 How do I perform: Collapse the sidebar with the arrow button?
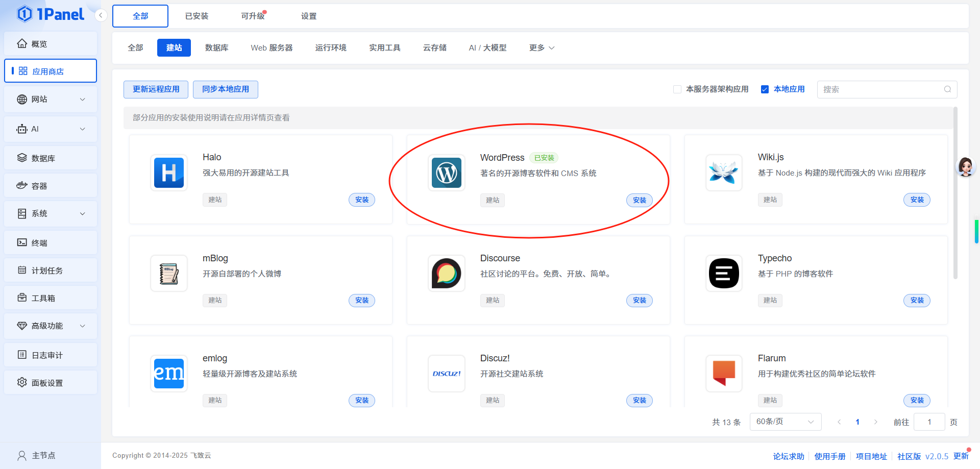point(101,15)
